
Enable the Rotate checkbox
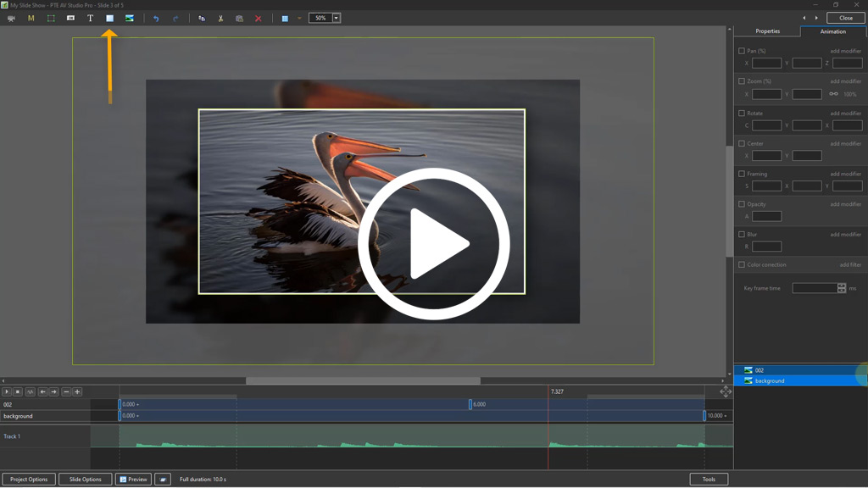[x=742, y=113]
